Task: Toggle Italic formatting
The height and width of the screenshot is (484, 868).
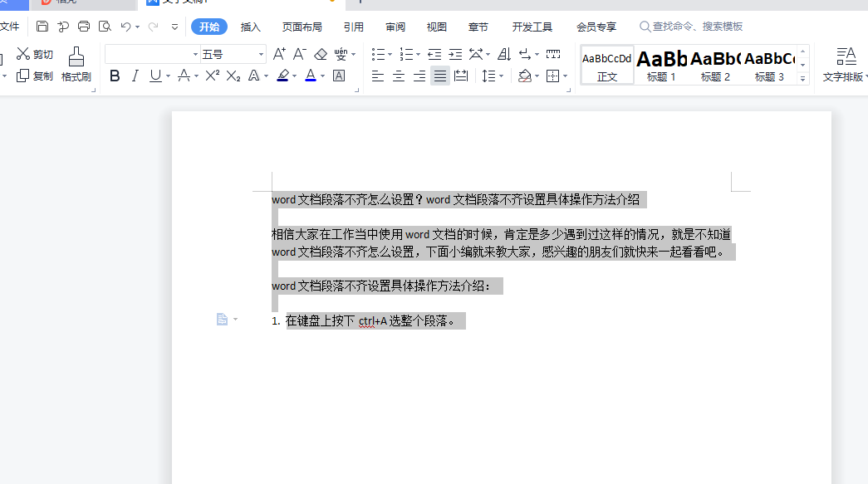Action: point(135,76)
